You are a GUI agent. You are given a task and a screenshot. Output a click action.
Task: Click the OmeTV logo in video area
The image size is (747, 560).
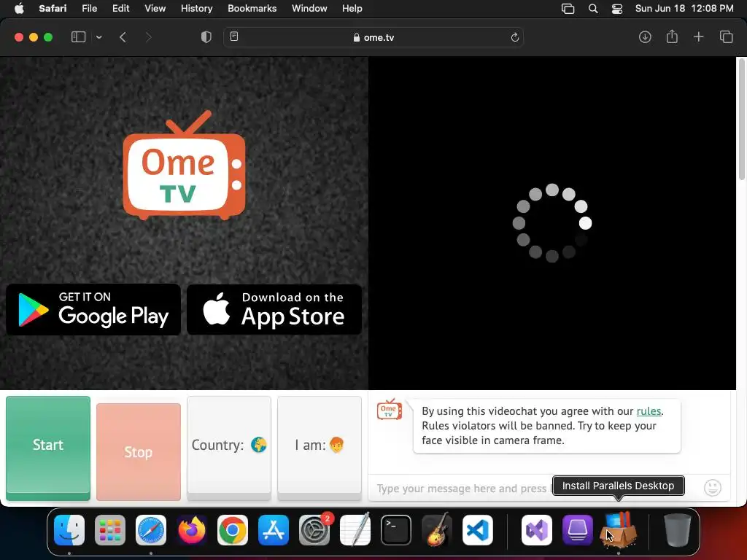click(x=185, y=166)
